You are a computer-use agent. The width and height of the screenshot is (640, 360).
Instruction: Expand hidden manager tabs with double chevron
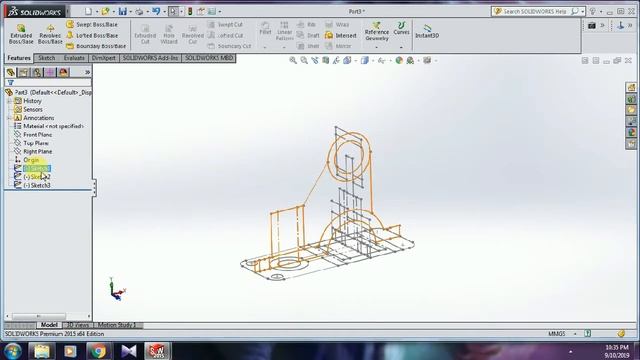pos(87,73)
